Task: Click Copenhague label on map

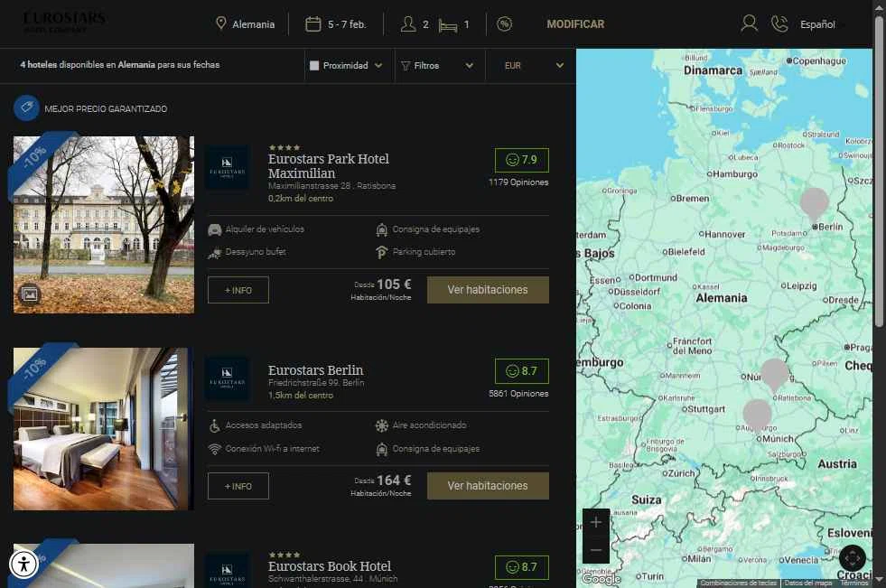Action: (819, 61)
